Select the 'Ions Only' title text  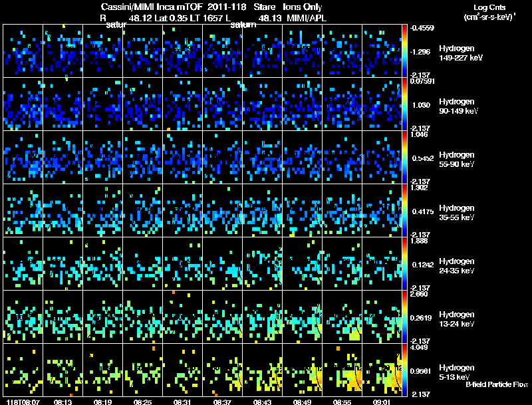click(x=303, y=7)
